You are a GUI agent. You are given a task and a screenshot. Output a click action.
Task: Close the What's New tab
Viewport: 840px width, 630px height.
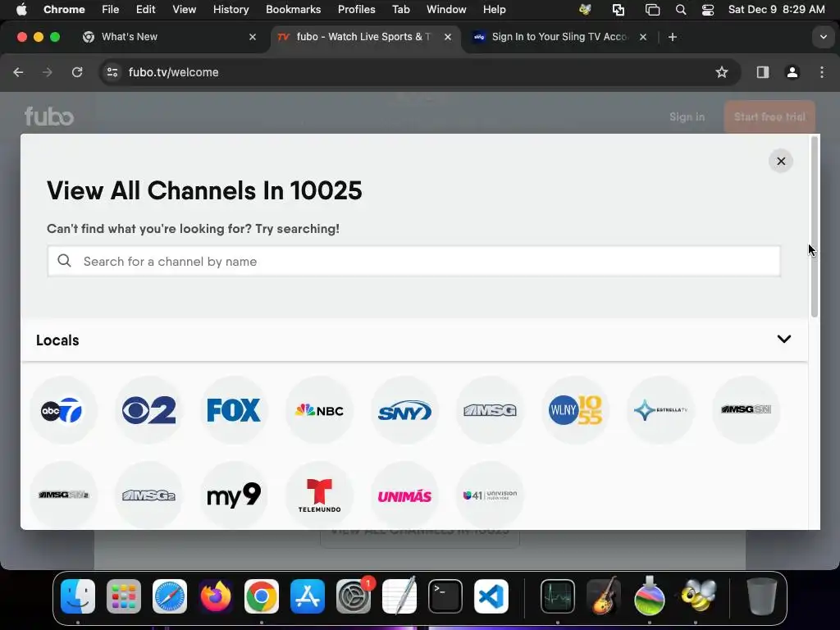coord(253,37)
